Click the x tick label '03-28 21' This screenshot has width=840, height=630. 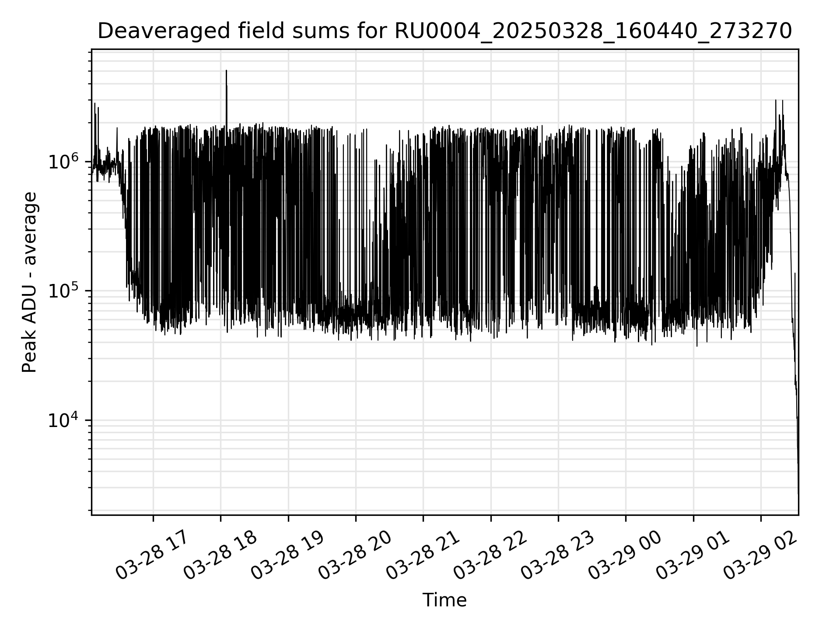(422, 555)
